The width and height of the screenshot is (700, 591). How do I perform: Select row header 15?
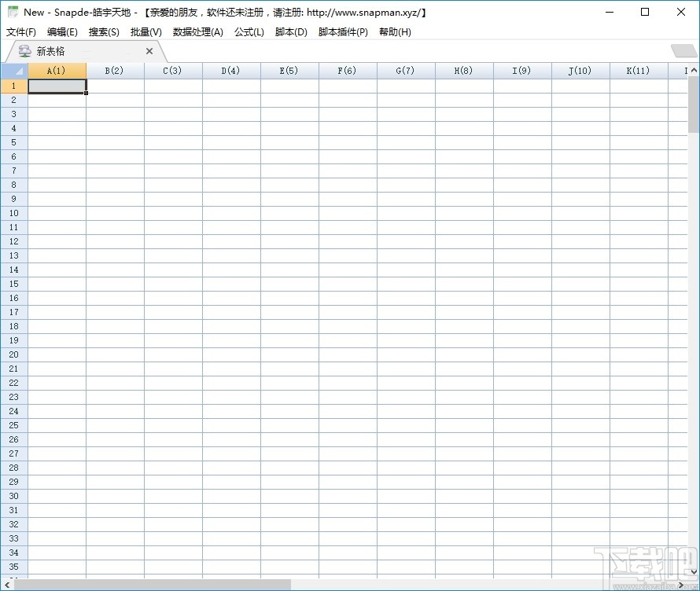coord(14,284)
